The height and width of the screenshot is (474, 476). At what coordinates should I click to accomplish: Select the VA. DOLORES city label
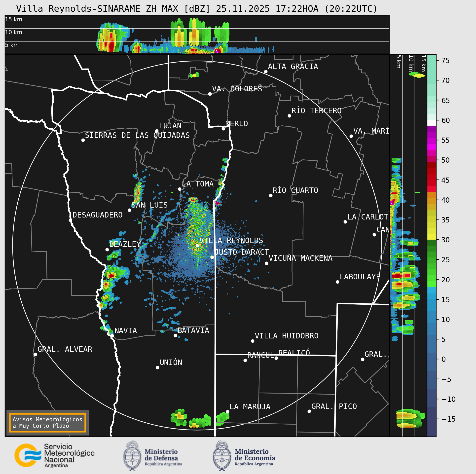237,89
